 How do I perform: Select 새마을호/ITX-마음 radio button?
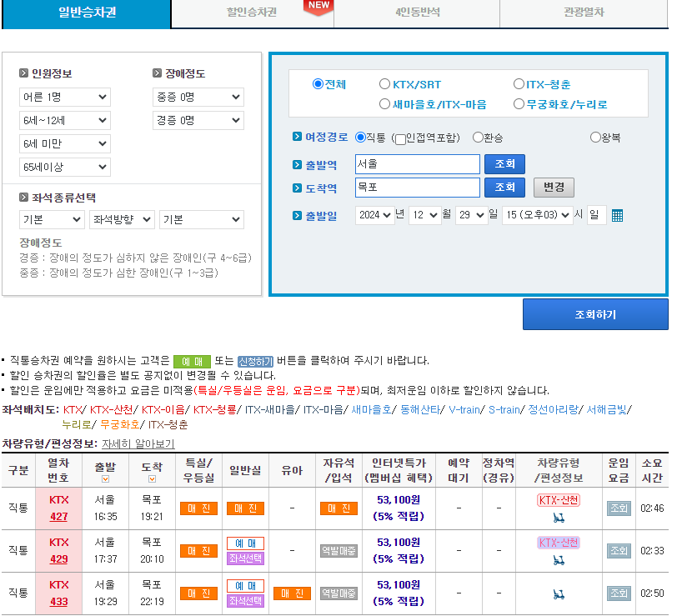[384, 103]
